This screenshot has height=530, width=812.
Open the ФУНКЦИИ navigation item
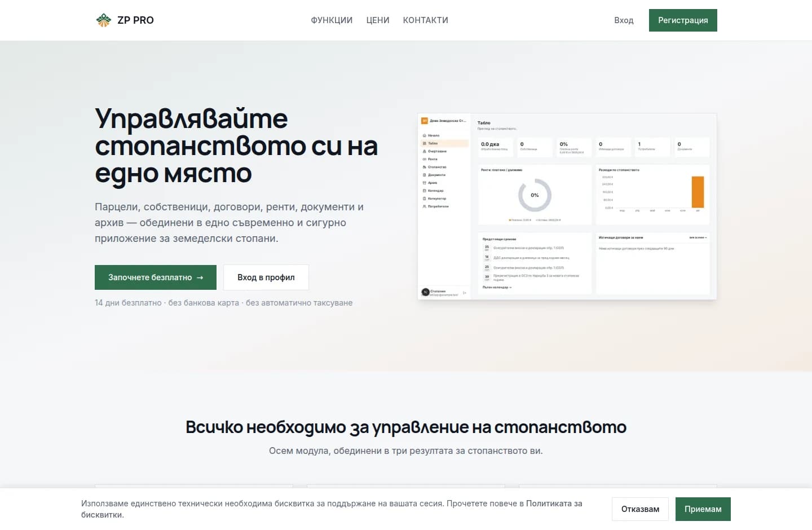(x=332, y=20)
